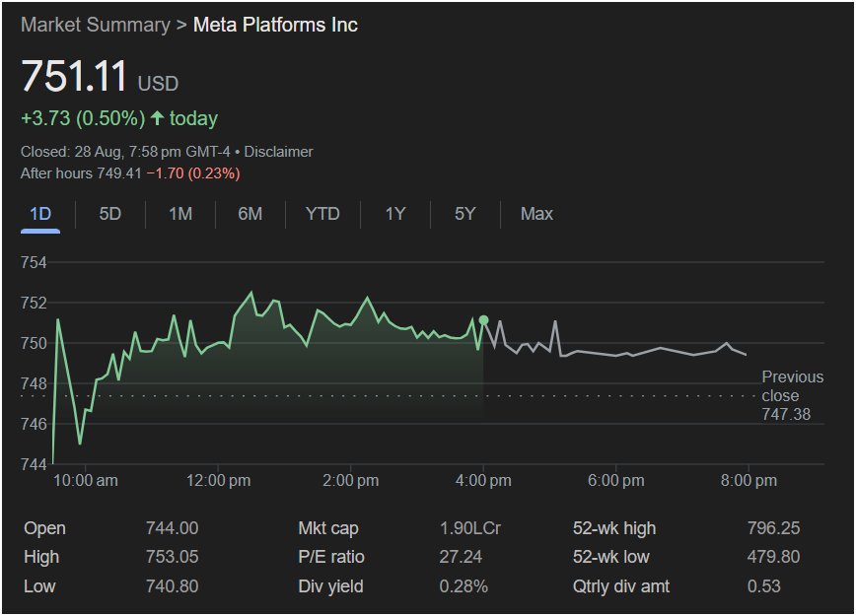Show the Max history chart
Screen dimensions: 856x616
point(536,214)
